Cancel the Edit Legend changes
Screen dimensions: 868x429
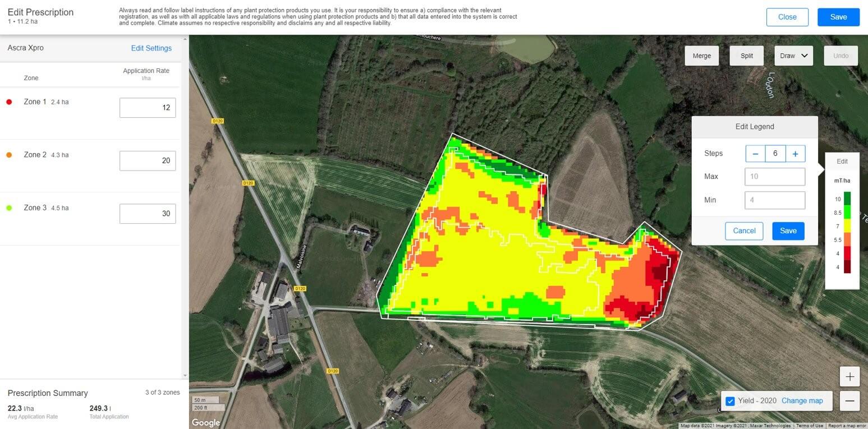(x=744, y=230)
